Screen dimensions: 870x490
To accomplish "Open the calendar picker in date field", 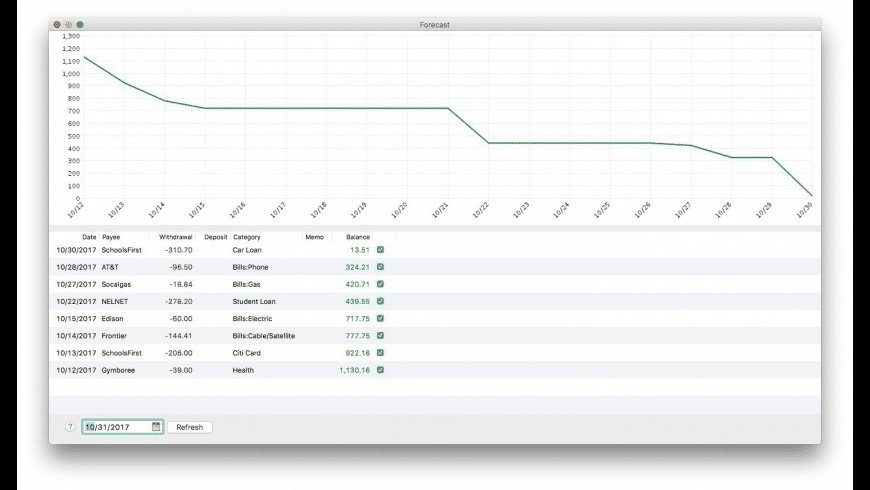I will [156, 427].
